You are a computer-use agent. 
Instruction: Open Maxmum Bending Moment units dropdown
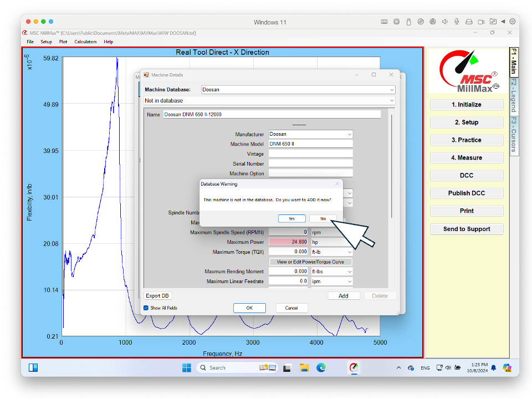click(x=350, y=272)
